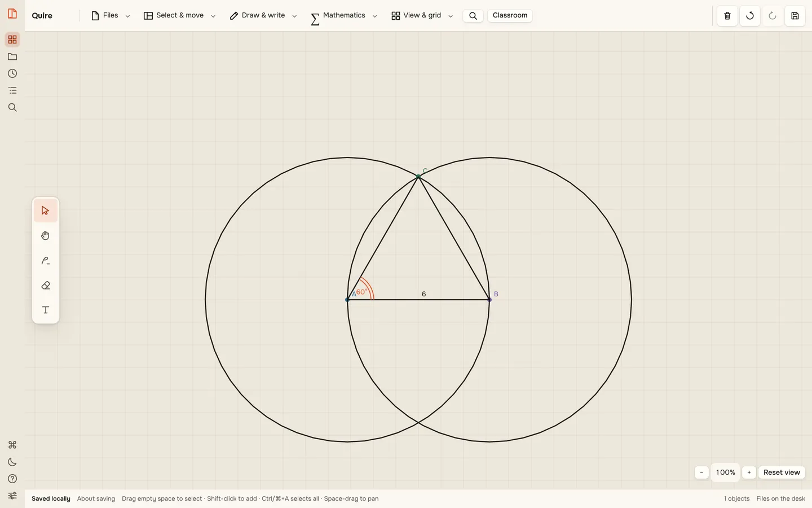Click the save disk icon
The width and height of the screenshot is (812, 508).
click(795, 16)
